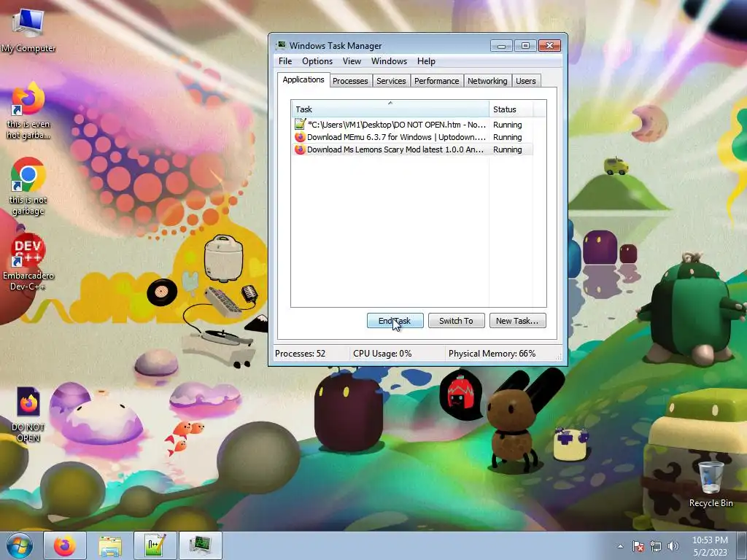Click the Task Manager title bar icon
The height and width of the screenshot is (560, 747).
click(x=282, y=45)
